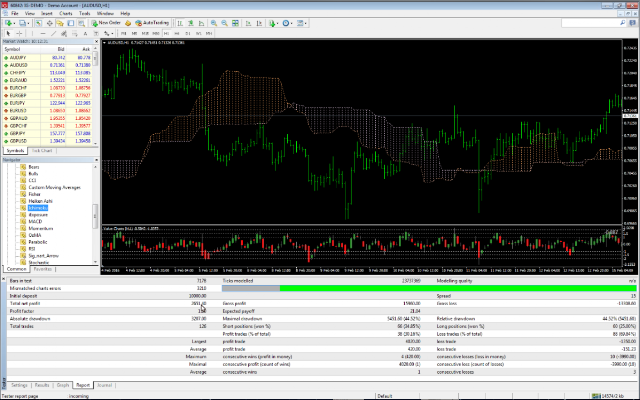640x400 pixels.
Task: Toggle the AutoTrading button
Action: (152, 23)
